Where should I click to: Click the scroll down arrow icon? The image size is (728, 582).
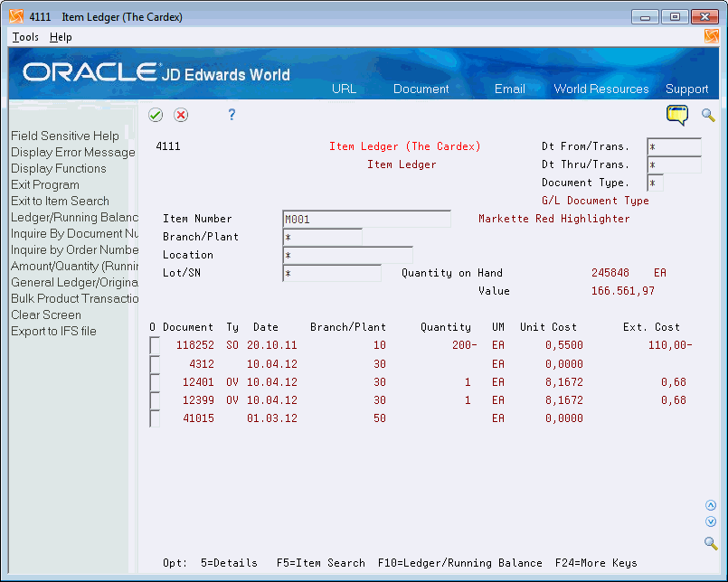(710, 521)
